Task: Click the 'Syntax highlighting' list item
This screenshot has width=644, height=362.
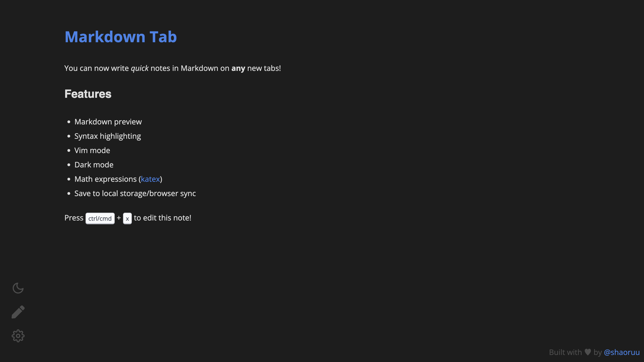Action: click(x=107, y=136)
